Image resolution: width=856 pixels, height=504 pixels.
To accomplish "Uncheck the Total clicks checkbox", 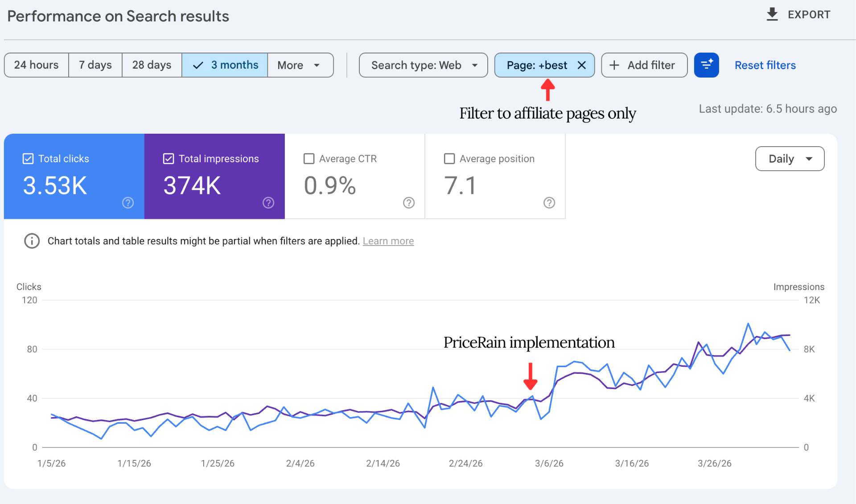I will pyautogui.click(x=28, y=159).
